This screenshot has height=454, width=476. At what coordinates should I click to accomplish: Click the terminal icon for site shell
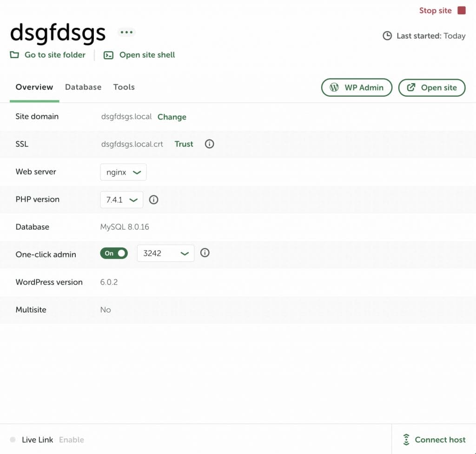pyautogui.click(x=108, y=55)
